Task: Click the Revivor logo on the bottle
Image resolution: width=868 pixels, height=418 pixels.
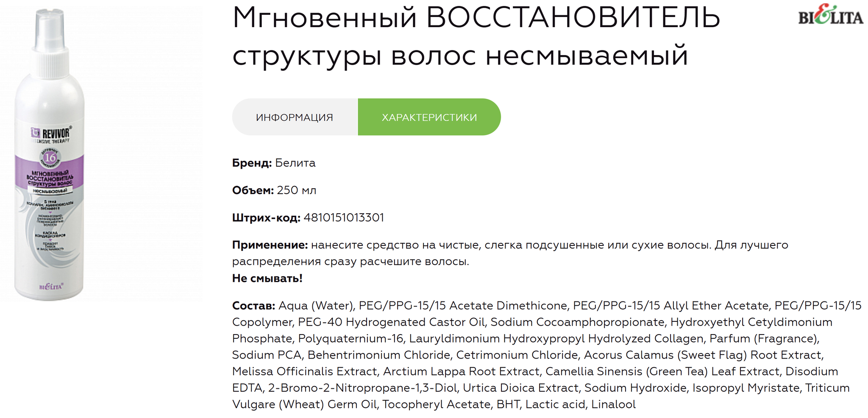Action: [x=51, y=134]
